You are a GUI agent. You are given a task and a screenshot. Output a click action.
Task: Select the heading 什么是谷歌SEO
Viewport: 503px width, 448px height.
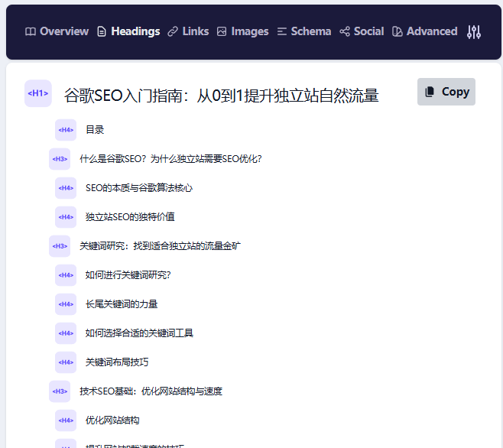pyautogui.click(x=170, y=159)
